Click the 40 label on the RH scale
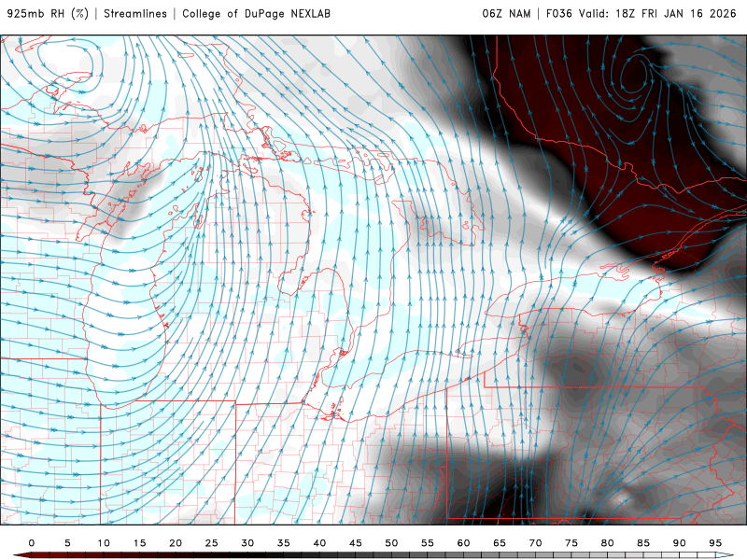Viewport: 747px width, 560px height. [319, 543]
